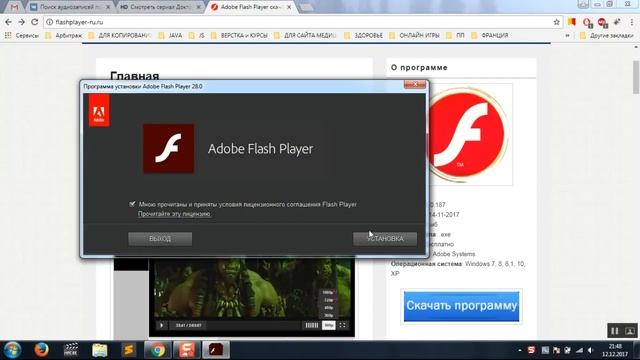Open the 'ДЛЯ КОПИРОВАНИЯ' bookmark folder
This screenshot has height=360, width=640.
120,36
